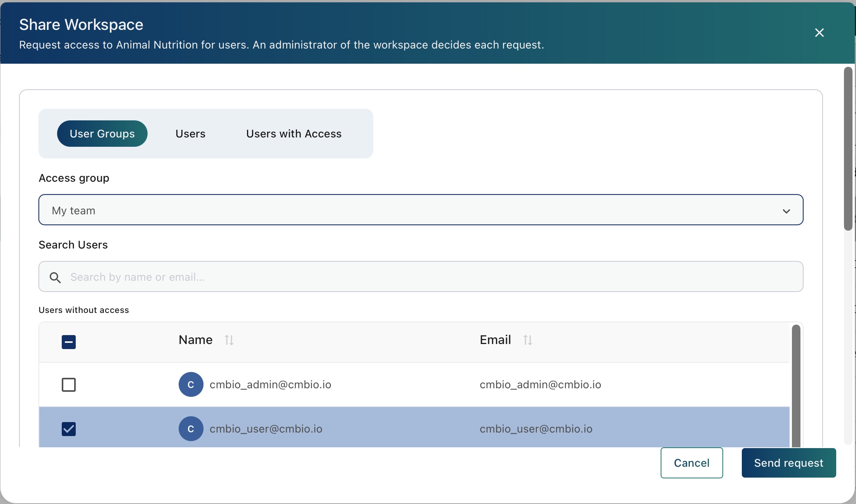Click the chevron arrow of the My team dropdown
856x504 pixels.
(x=786, y=211)
